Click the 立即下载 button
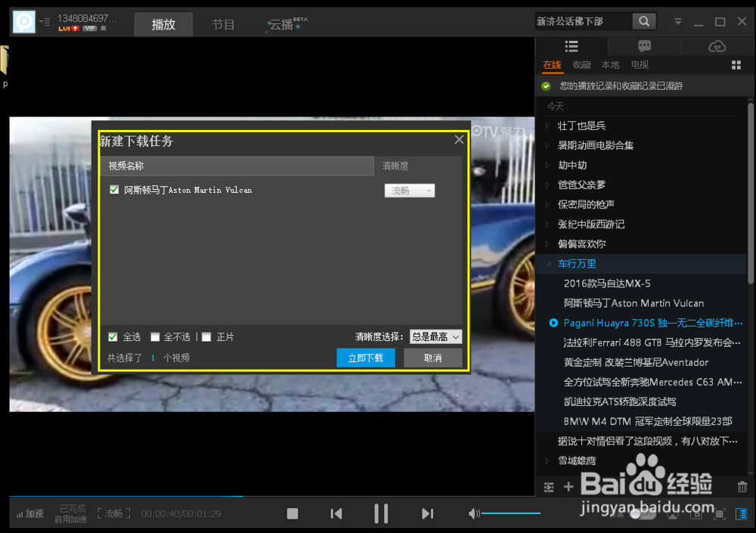This screenshot has width=756, height=533. 365,358
